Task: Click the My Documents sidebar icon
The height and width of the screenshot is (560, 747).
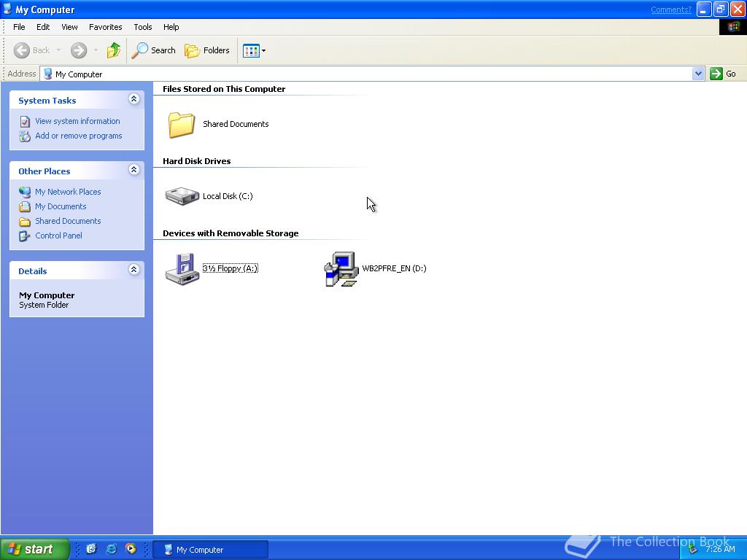Action: click(25, 206)
